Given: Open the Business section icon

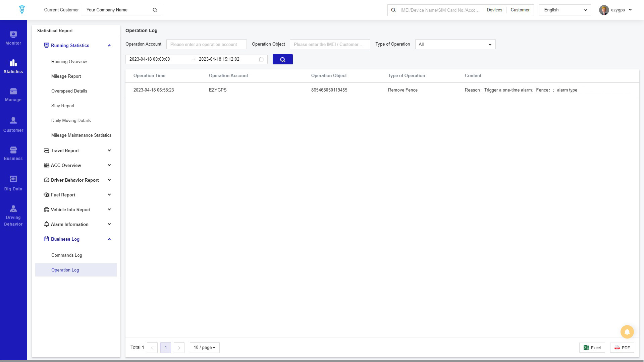Looking at the screenshot, I should [x=13, y=153].
